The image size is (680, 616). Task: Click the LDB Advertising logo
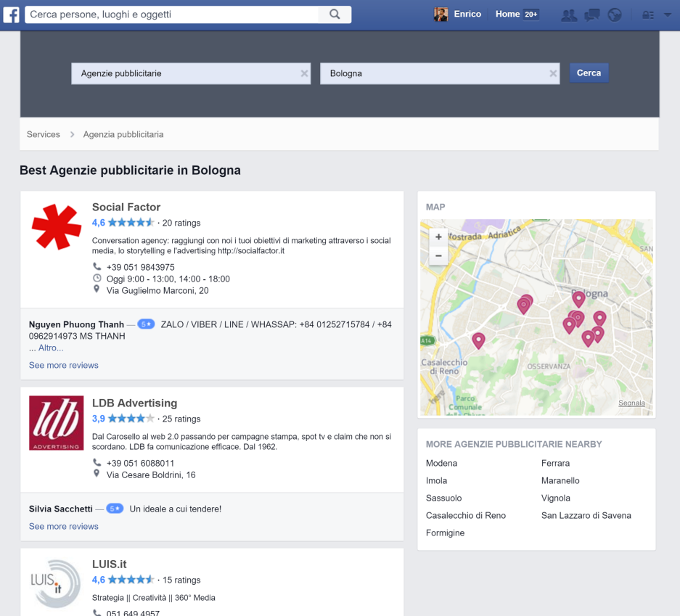point(57,423)
